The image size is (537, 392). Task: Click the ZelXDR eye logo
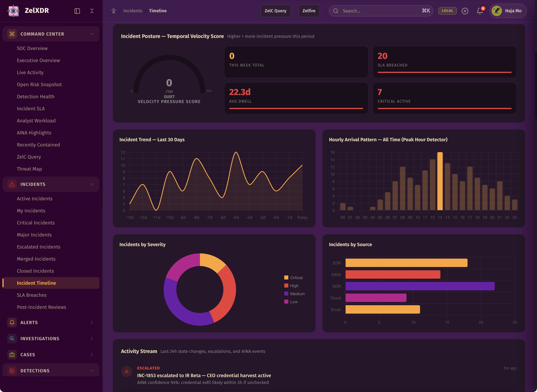tap(13, 11)
